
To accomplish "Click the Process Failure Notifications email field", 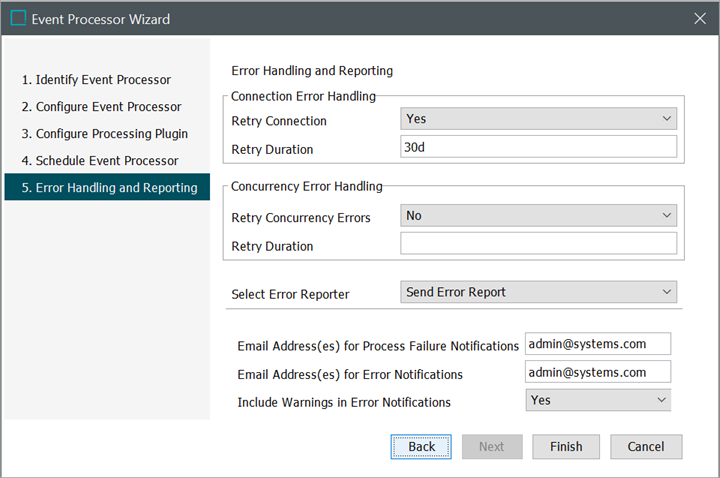I will (597, 344).
